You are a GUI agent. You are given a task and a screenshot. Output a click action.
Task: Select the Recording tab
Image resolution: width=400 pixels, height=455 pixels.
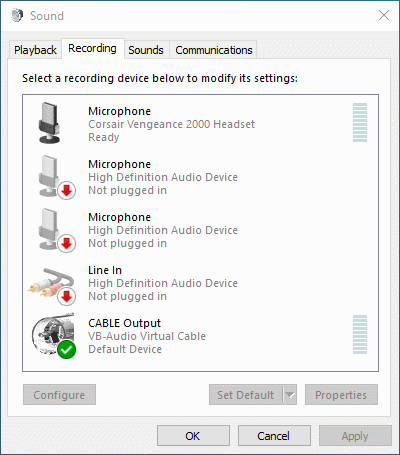(92, 49)
